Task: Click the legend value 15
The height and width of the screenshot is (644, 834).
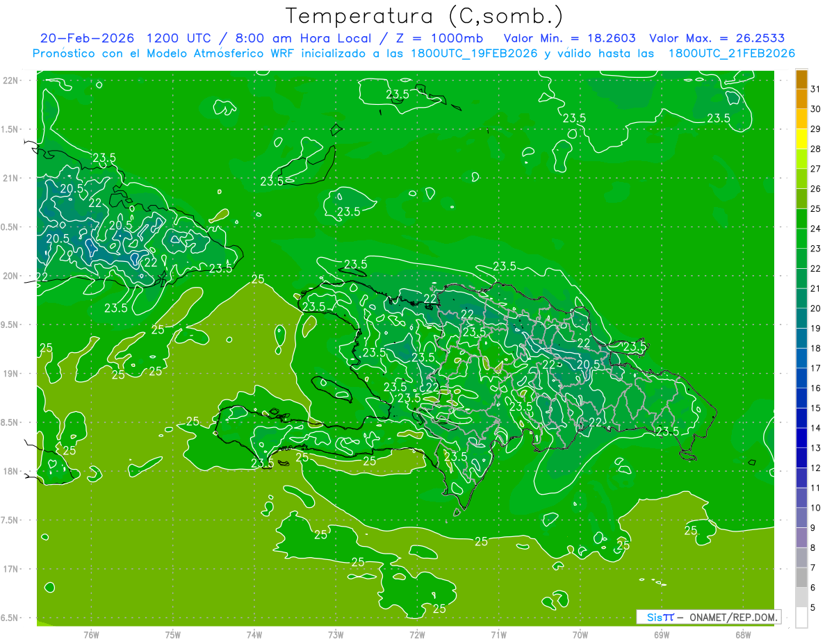Action: [816, 408]
